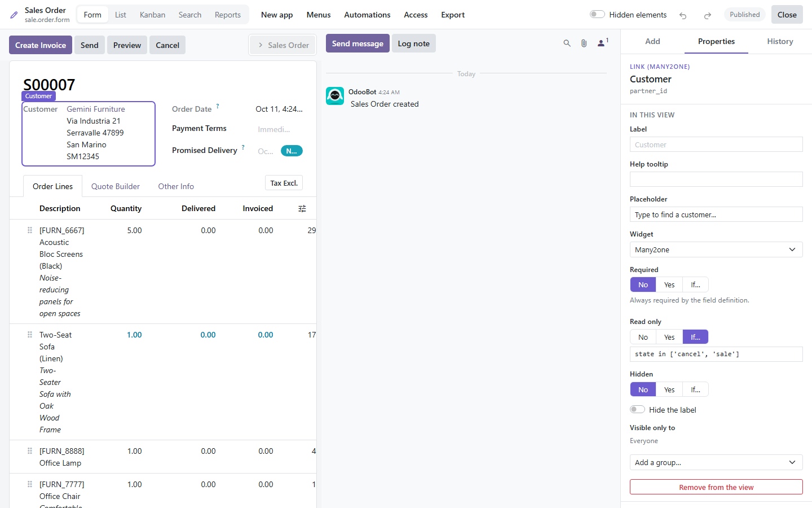Set Read only to Yes
The width and height of the screenshot is (812, 508).
pyautogui.click(x=669, y=337)
